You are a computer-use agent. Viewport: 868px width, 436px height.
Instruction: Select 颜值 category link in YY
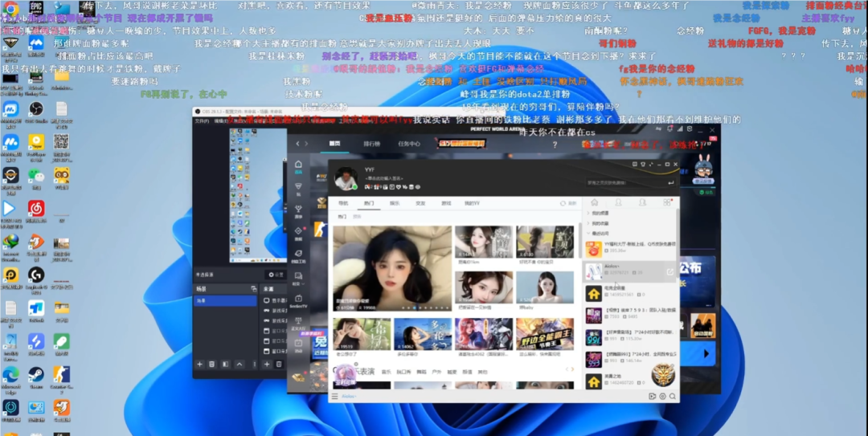467,373
